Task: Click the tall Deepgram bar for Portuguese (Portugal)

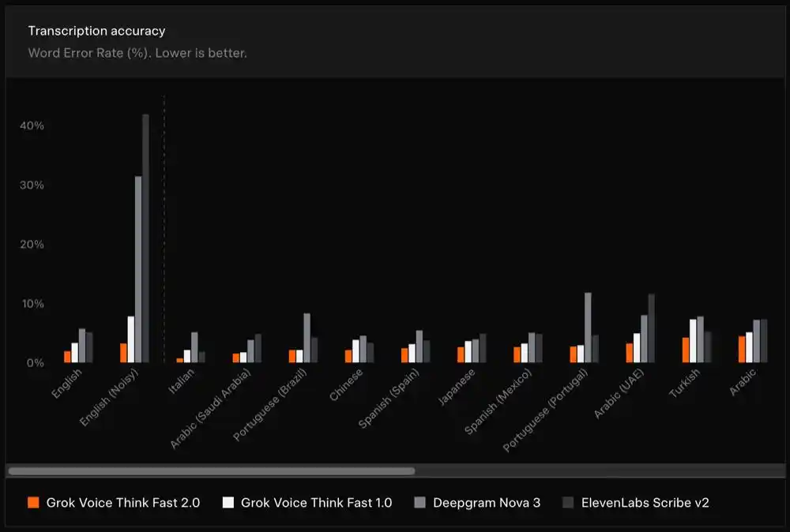Action: tap(588, 328)
